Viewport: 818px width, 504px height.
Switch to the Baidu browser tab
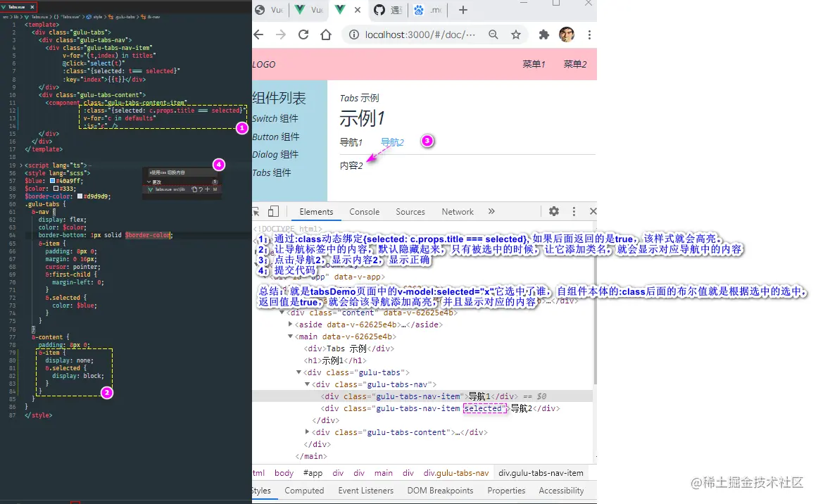coord(427,10)
